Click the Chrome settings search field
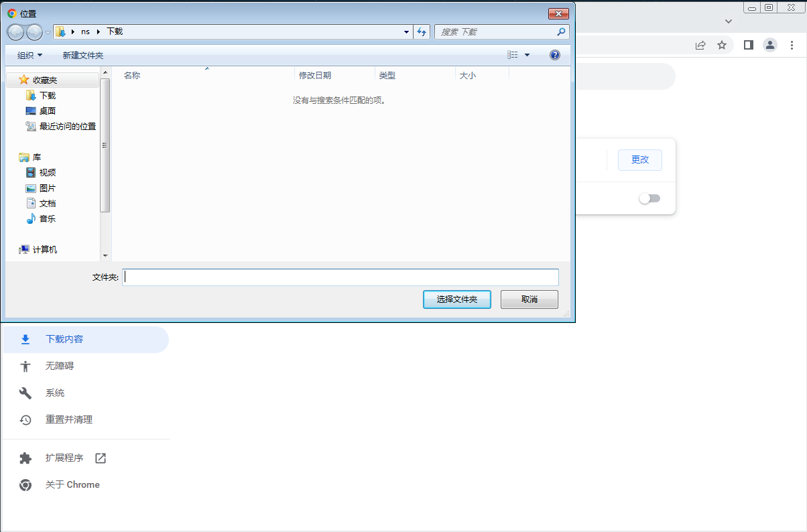The height and width of the screenshot is (532, 807). pos(625,76)
